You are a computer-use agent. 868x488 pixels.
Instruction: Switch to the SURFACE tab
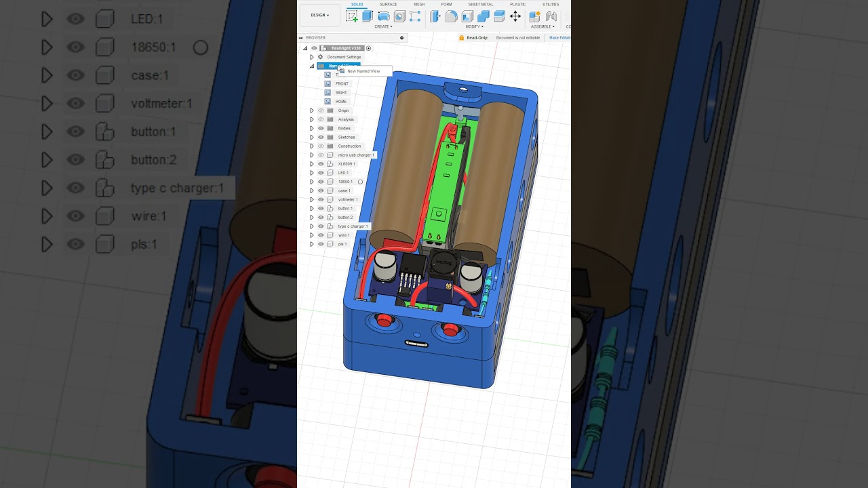pos(389,4)
